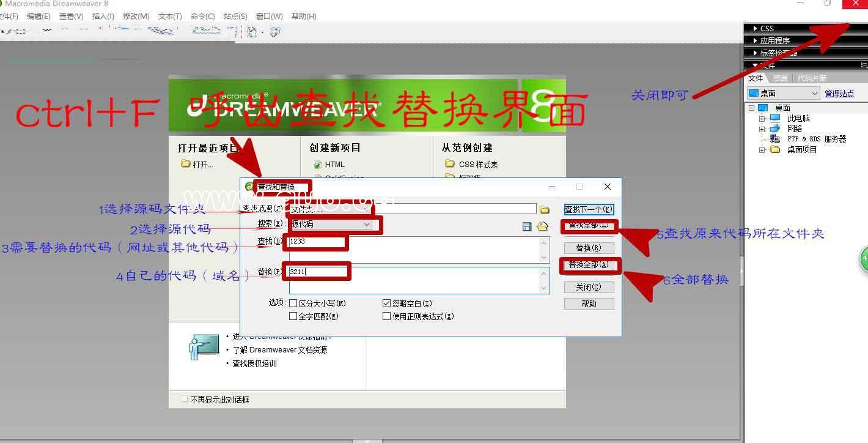
Task: Click 关闭(C) button in dialog
Action: tap(589, 287)
